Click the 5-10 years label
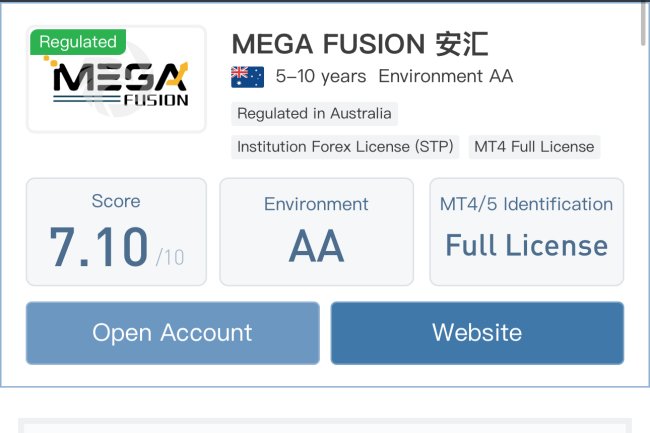This screenshot has width=650, height=433. click(321, 76)
